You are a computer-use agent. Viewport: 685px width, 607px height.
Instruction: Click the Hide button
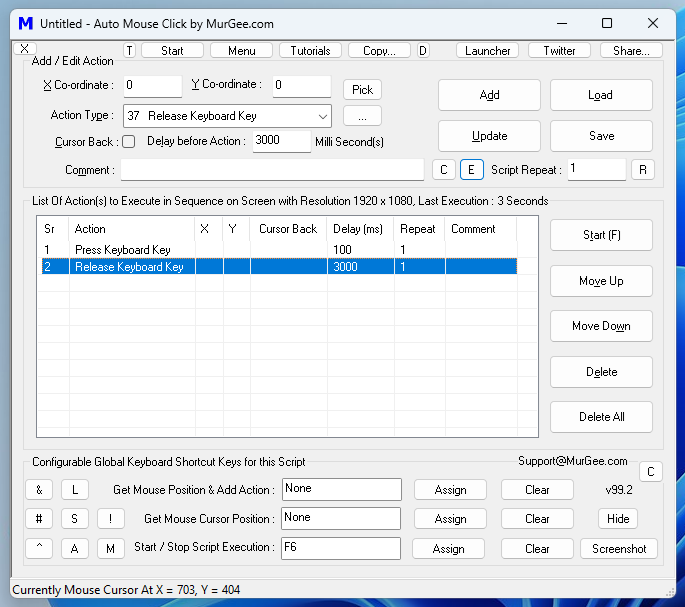coord(618,519)
